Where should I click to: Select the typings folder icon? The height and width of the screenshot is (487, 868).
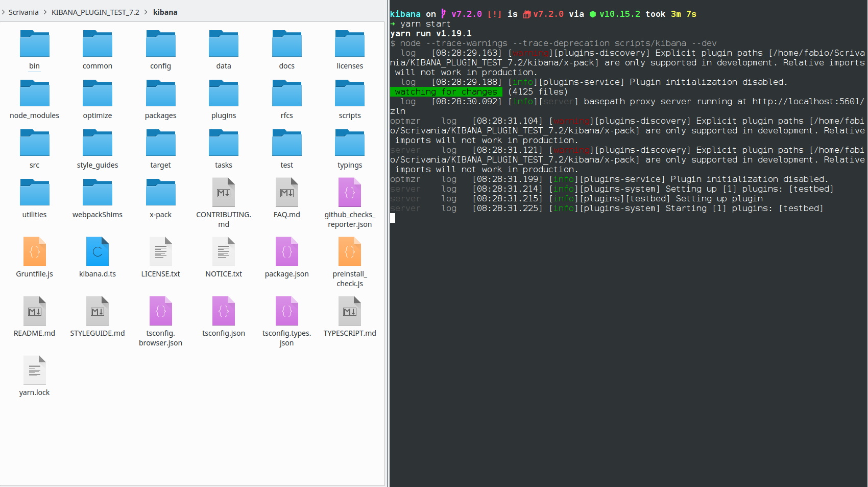click(350, 143)
